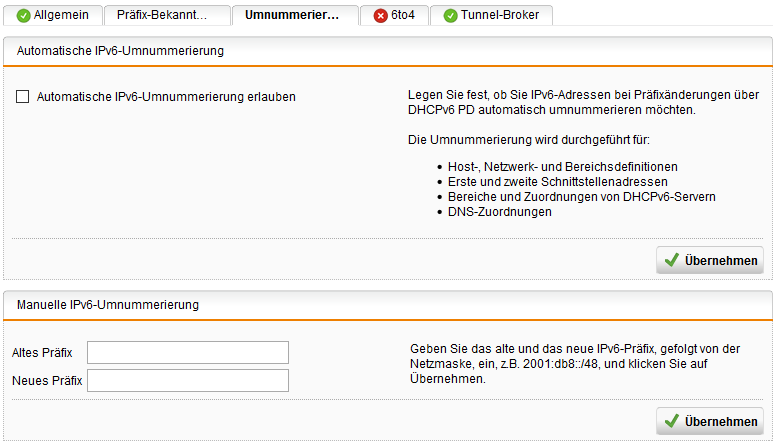Switch to the Präfix-Bekannt... tab
This screenshot has height=445, width=778.
166,16
